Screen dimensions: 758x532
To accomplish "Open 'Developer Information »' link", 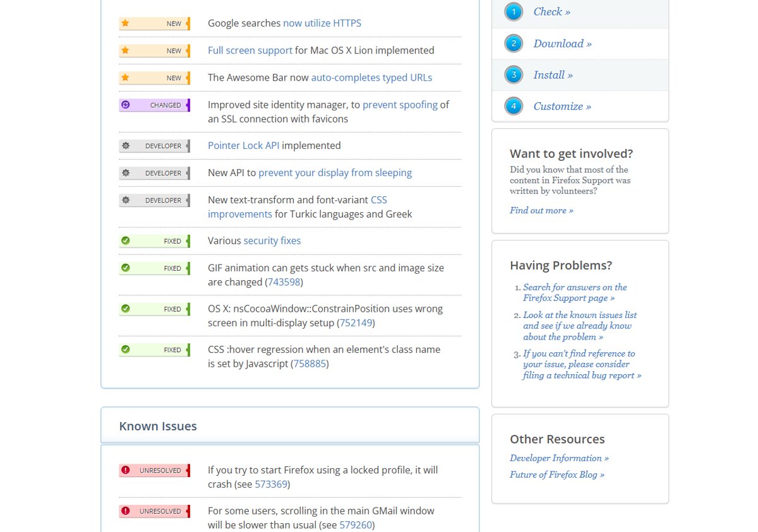I will [559, 458].
